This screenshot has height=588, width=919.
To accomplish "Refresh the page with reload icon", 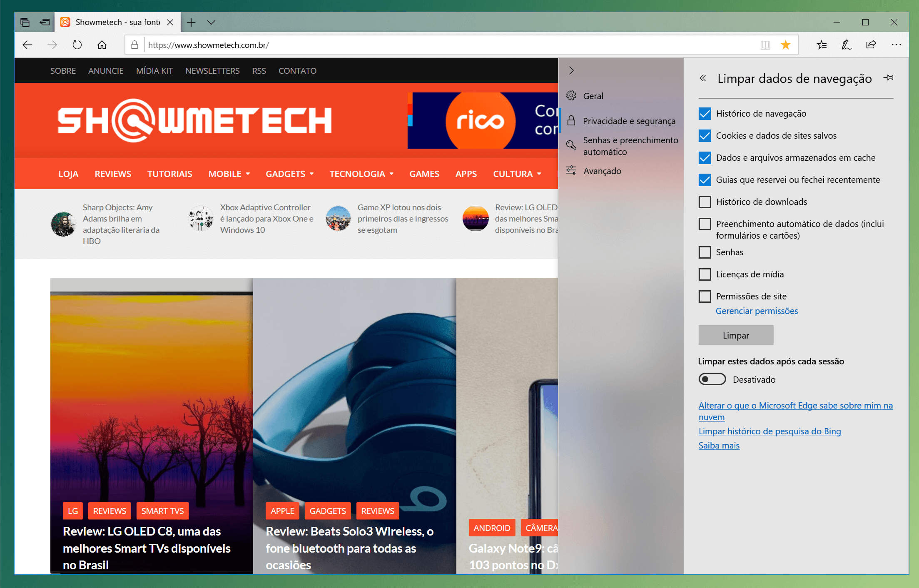I will tap(77, 45).
